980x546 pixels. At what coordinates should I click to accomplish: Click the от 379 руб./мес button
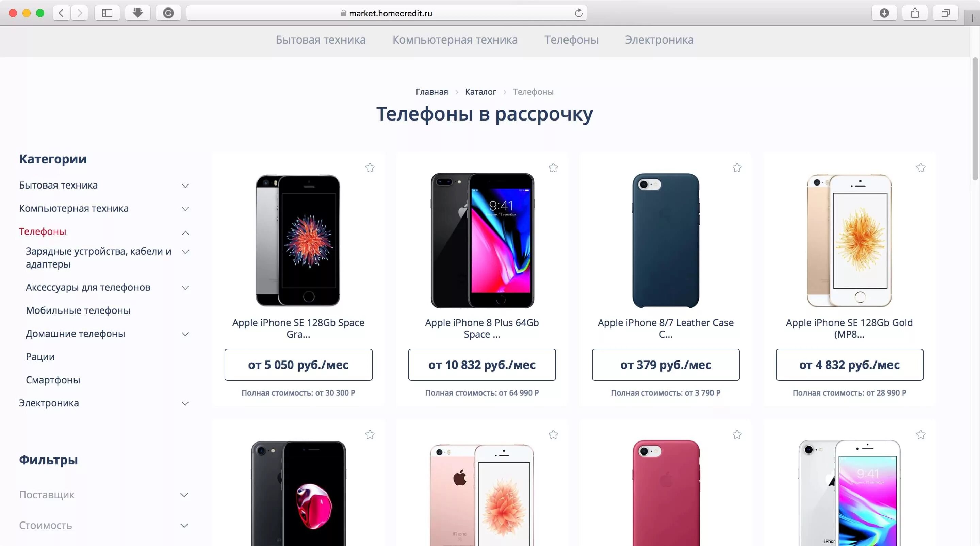click(x=665, y=365)
